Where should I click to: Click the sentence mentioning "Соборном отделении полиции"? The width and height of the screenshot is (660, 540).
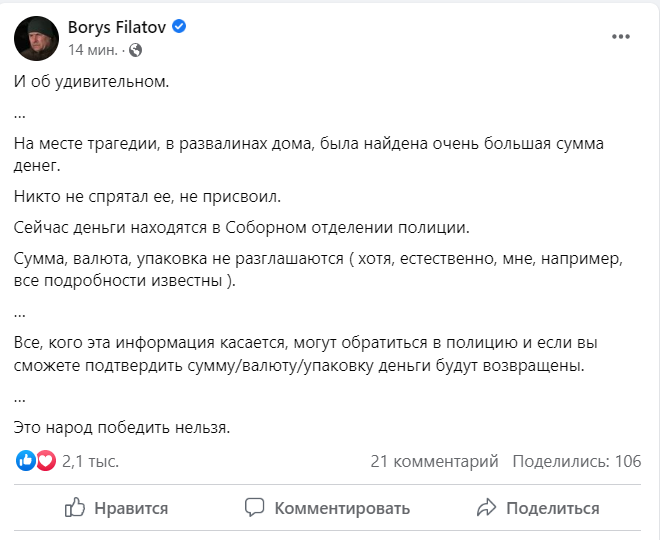coord(242,226)
